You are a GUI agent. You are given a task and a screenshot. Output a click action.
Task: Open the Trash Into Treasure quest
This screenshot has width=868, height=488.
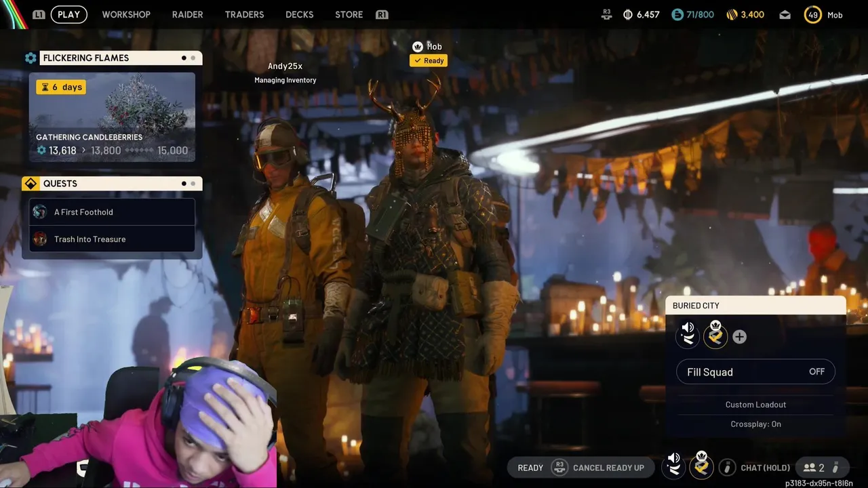[x=112, y=239]
